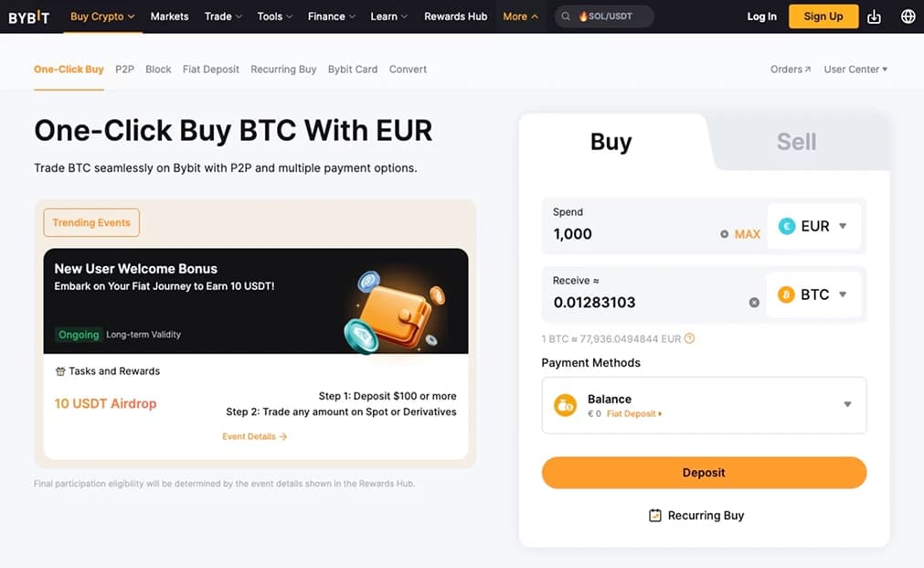Click the info icon next to BTC price
The width and height of the screenshot is (924, 568).
pyautogui.click(x=690, y=338)
